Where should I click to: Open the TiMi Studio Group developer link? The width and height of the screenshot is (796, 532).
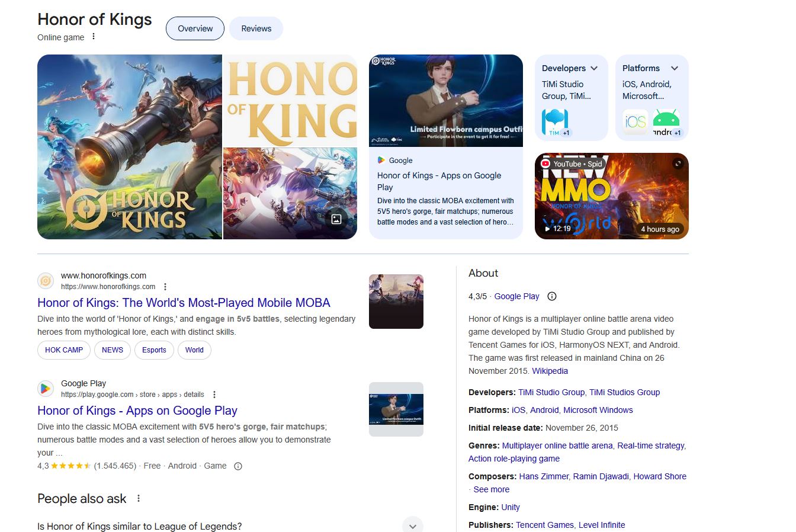click(x=551, y=392)
